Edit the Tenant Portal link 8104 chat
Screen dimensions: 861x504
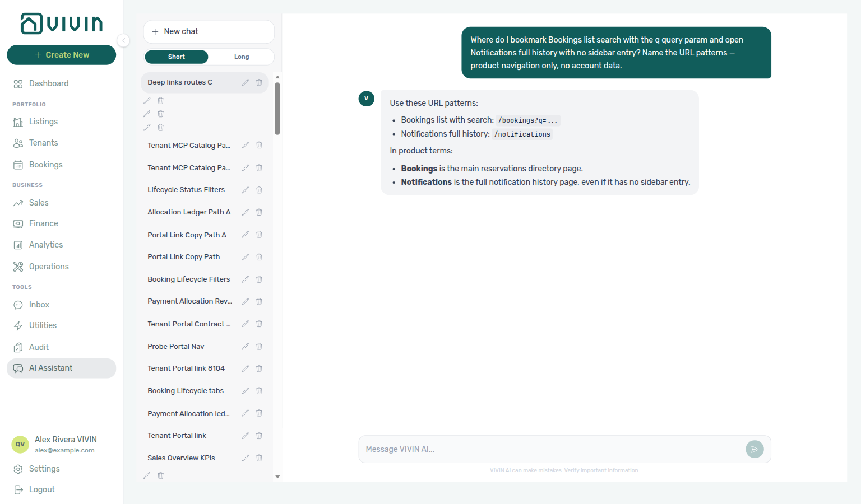(x=245, y=368)
